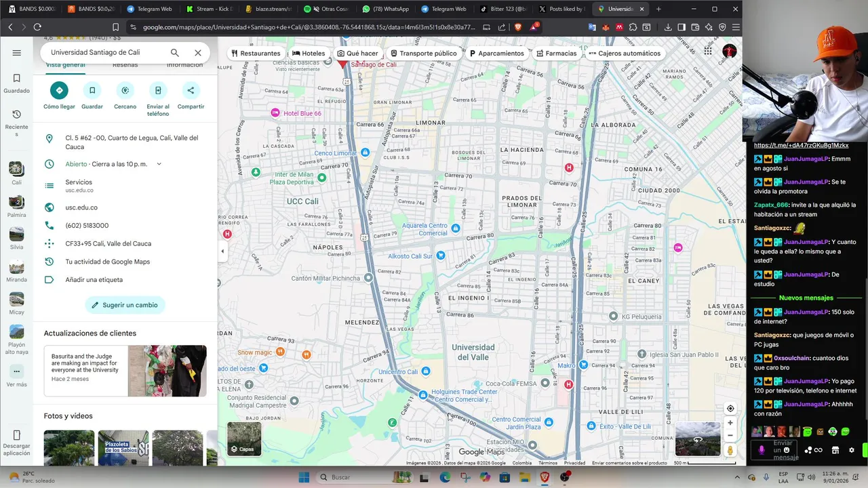Click the Compartir share icon

191,90
